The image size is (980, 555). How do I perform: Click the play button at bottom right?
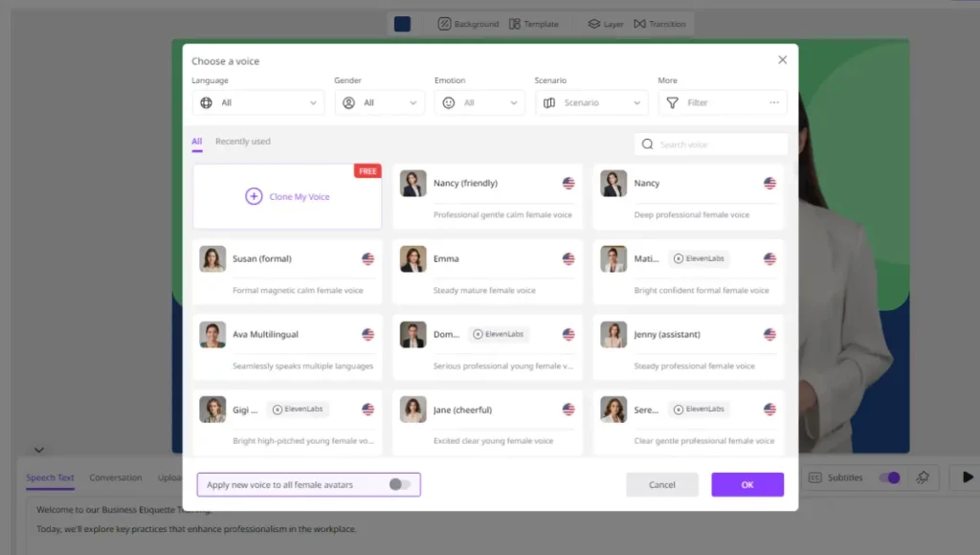point(968,477)
